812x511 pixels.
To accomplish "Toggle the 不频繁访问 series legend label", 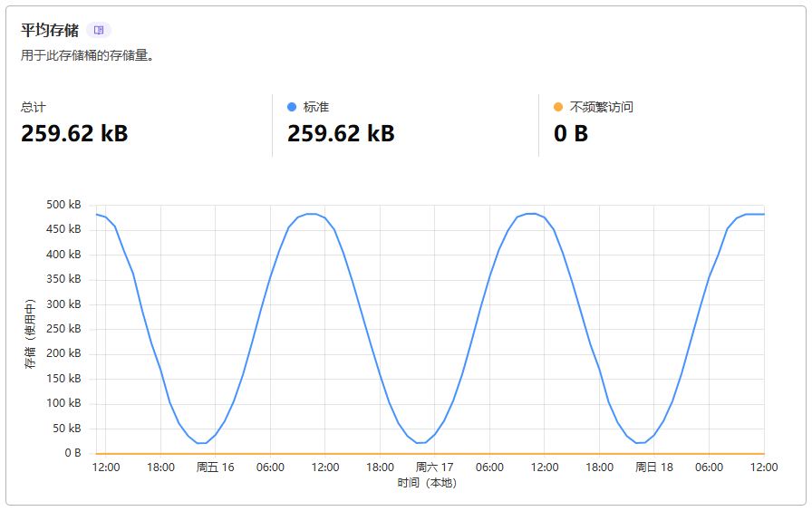I will 602,107.
